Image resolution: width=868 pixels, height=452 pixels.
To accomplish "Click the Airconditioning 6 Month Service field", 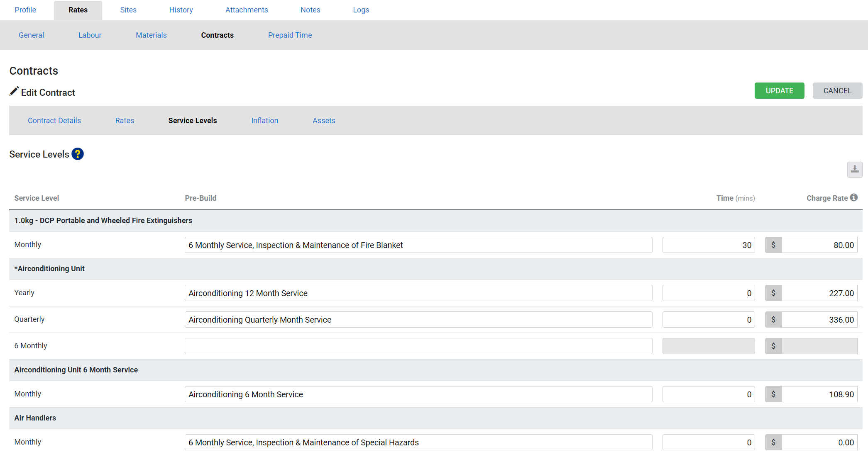I will click(418, 394).
